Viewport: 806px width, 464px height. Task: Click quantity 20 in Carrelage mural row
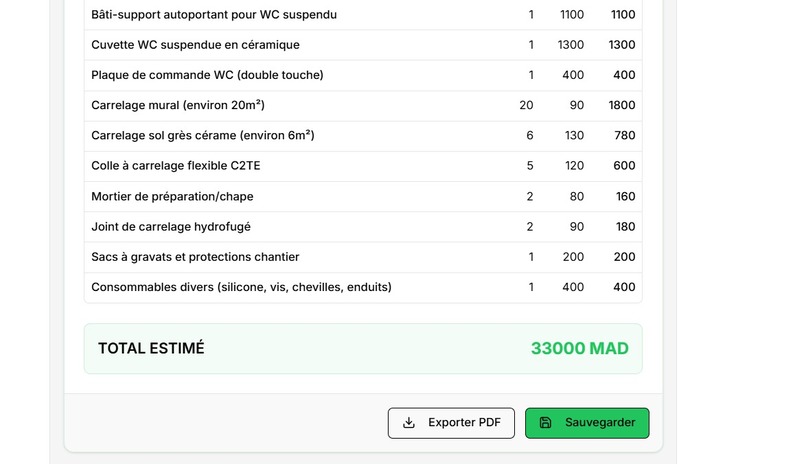tap(526, 105)
